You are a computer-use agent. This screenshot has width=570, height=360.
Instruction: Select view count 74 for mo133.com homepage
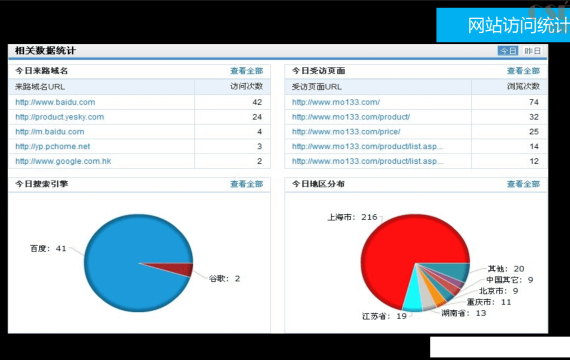(x=534, y=102)
